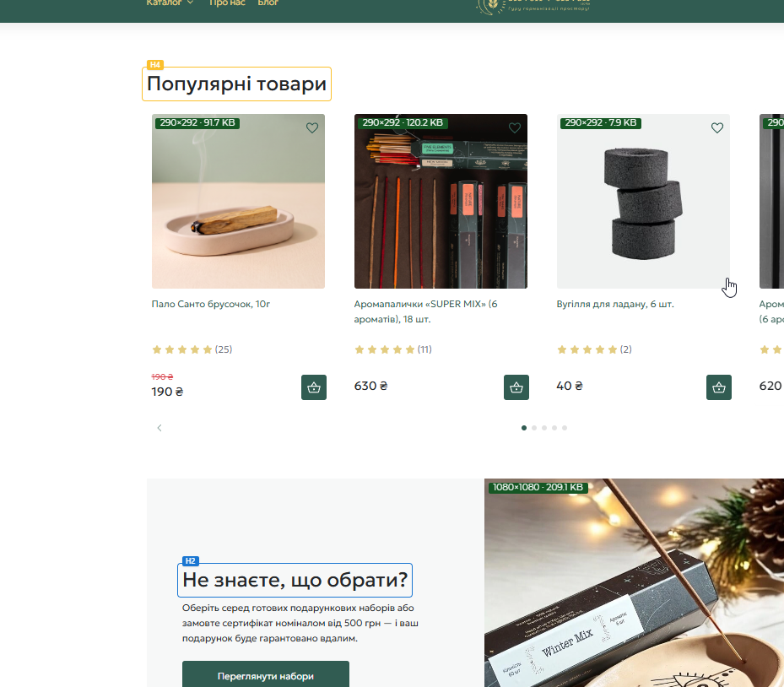Image resolution: width=784 pixels, height=687 pixels.
Task: Add the 630 ₴ Аромапалички to basket
Action: click(x=516, y=387)
